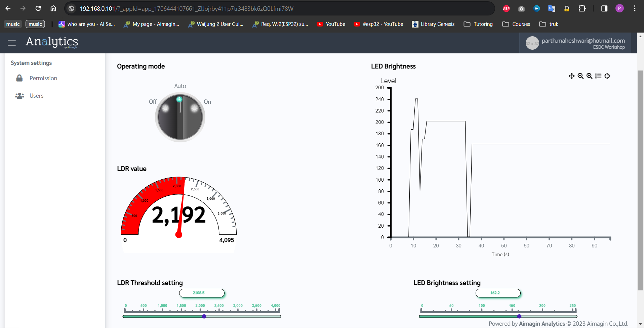
Task: Click the site info icon in address bar
Action: (x=71, y=8)
